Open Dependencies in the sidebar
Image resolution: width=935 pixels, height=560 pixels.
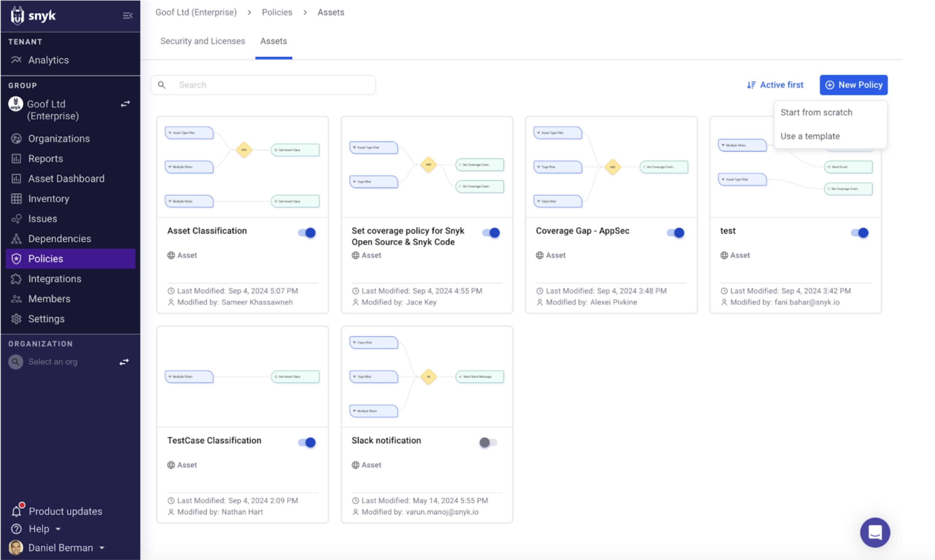(x=59, y=239)
